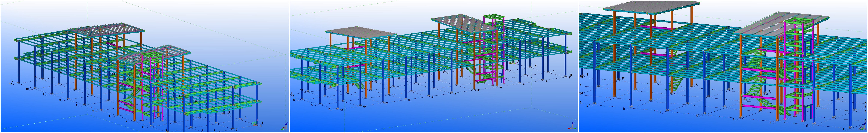
Task: Select grid label 9 past gridline D, left view
Action: [x=43, y=95]
